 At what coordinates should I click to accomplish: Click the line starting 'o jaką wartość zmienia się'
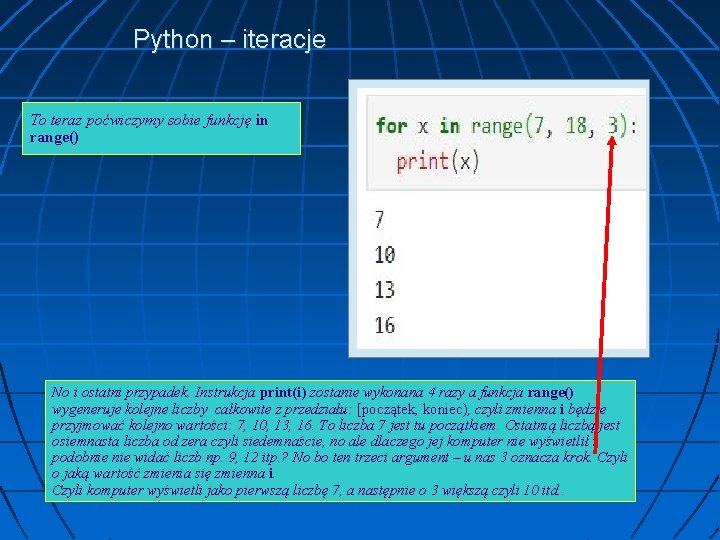pyautogui.click(x=163, y=473)
